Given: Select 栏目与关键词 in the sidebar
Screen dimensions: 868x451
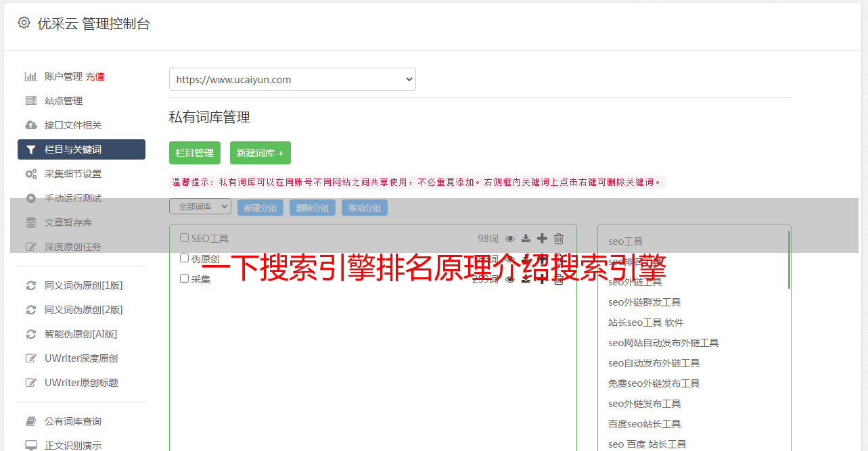Looking at the screenshot, I should (x=81, y=149).
